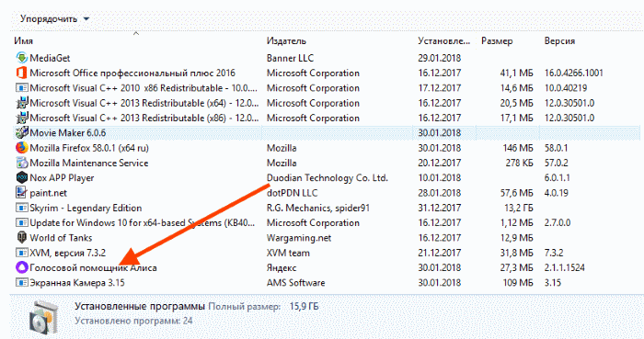Select the Movie Maker 6.0.6 icon
Screen dimensions: 644x339
22,133
